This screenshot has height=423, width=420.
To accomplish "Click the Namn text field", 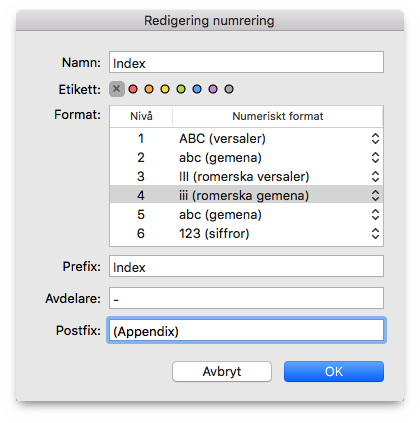I will [246, 62].
